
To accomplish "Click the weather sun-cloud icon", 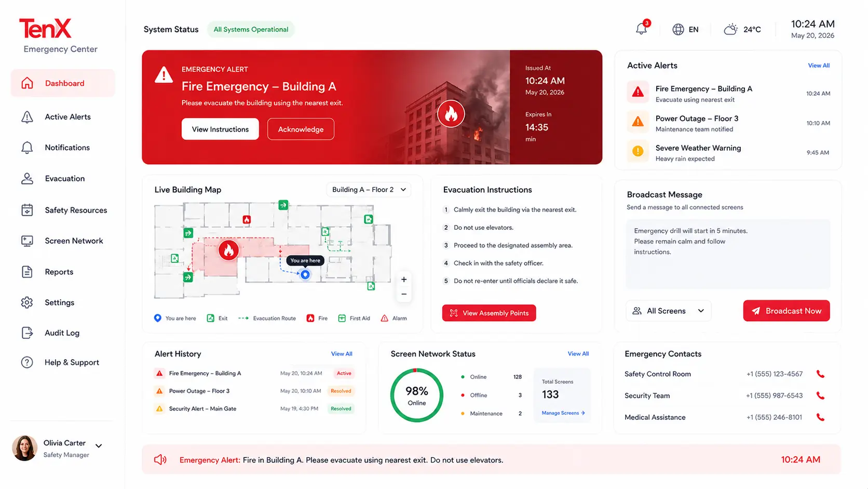I will 730,29.
